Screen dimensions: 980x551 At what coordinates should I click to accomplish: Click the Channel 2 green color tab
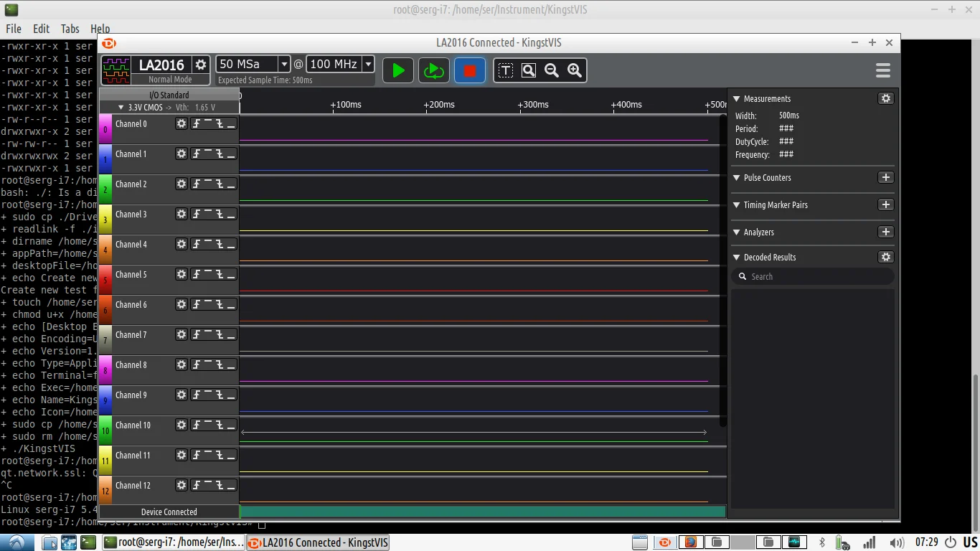[x=105, y=190]
